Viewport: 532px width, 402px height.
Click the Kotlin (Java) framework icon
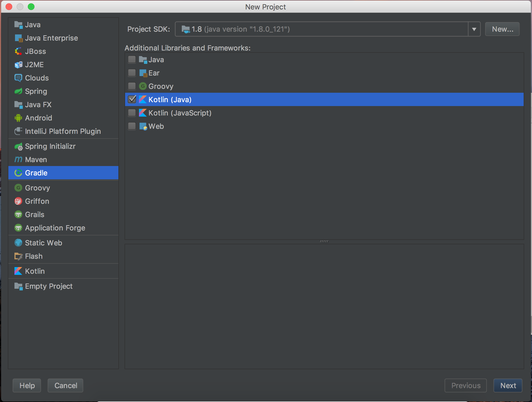point(143,99)
